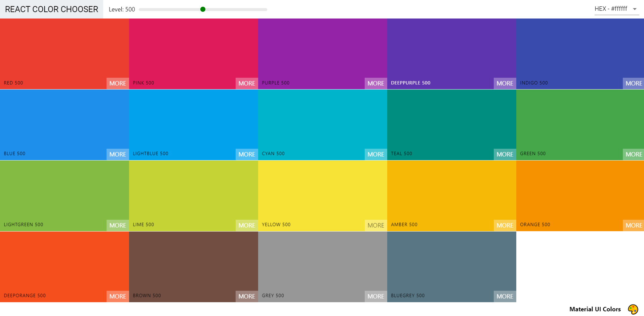Copy the CYAN 500 color swatch
The image size is (644, 316).
(x=322, y=121)
